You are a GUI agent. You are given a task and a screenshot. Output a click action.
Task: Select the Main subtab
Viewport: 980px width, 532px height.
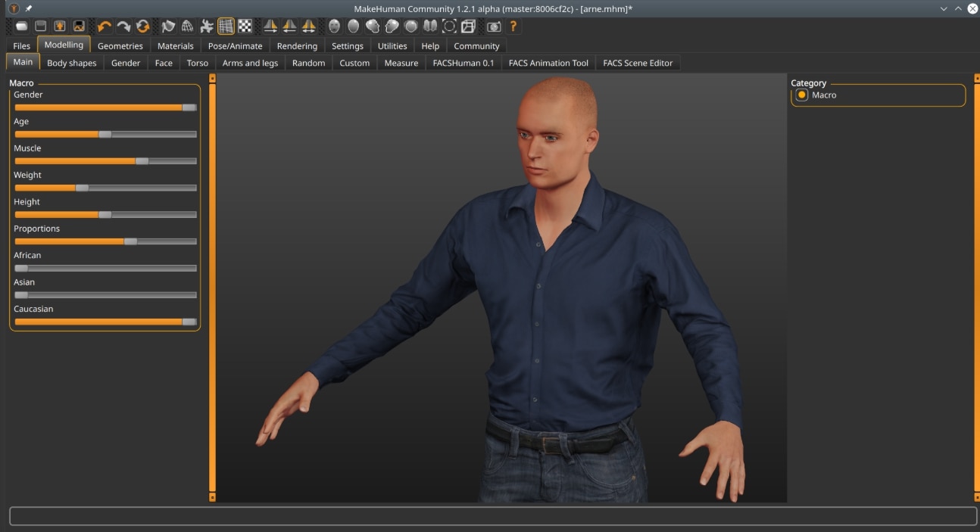point(23,62)
